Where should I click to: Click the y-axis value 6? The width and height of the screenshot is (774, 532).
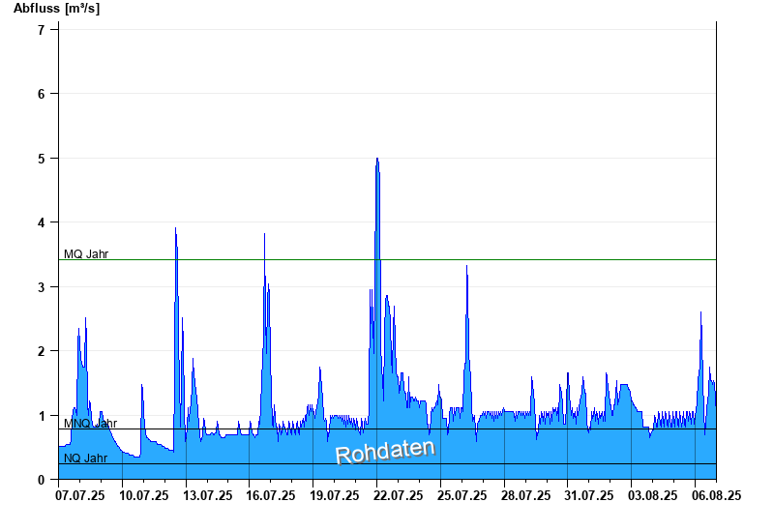pyautogui.click(x=41, y=94)
